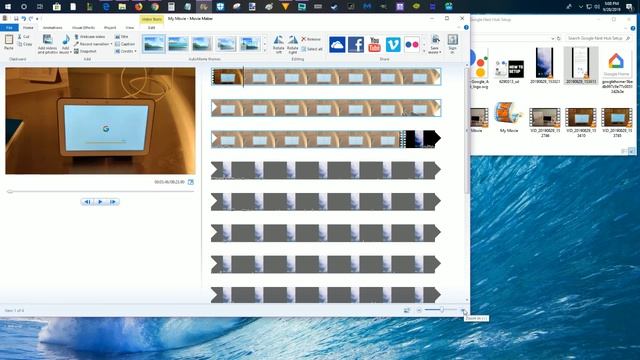Screen dimensions: 640x360
Task: Switch to the Visual Effects tab
Action: (x=83, y=28)
